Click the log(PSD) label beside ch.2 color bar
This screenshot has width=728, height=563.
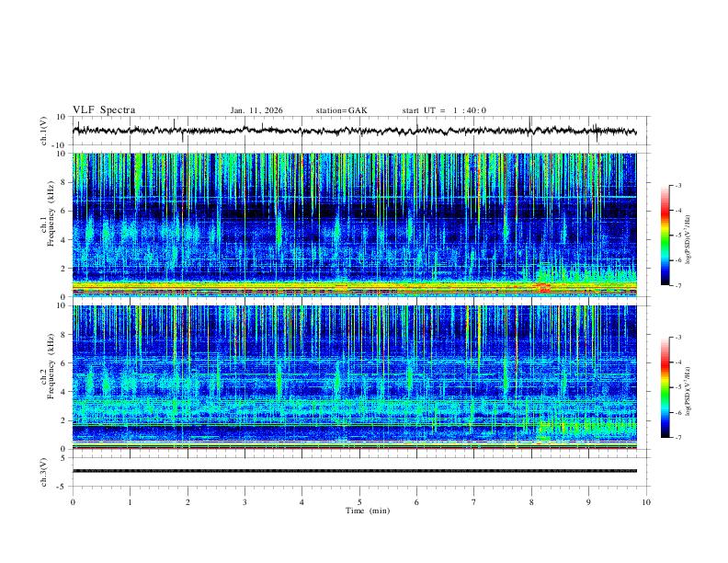688,391
